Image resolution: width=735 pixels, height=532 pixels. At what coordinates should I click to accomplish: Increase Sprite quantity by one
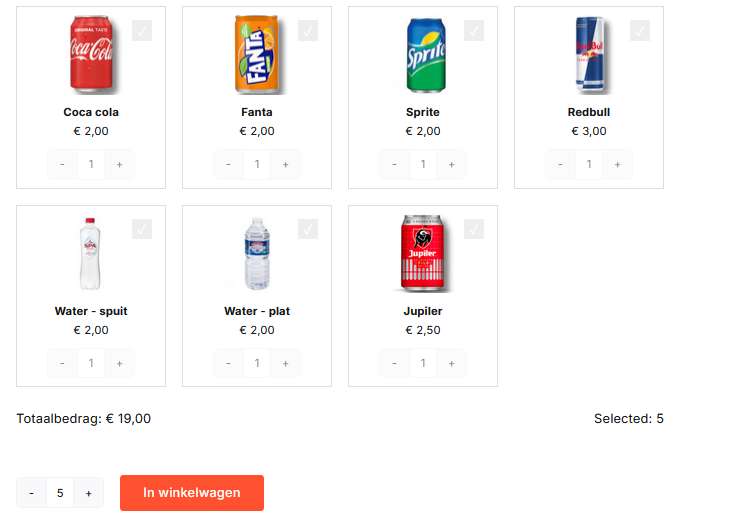coord(451,164)
